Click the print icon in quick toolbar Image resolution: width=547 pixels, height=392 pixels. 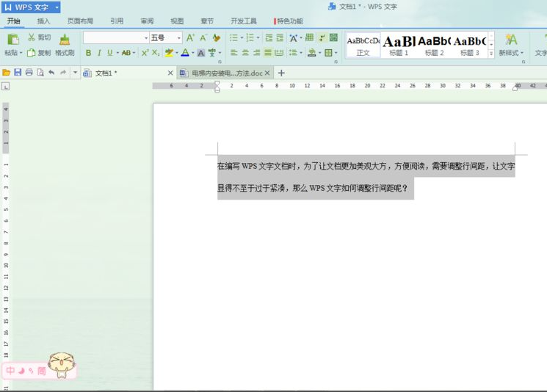coord(29,72)
